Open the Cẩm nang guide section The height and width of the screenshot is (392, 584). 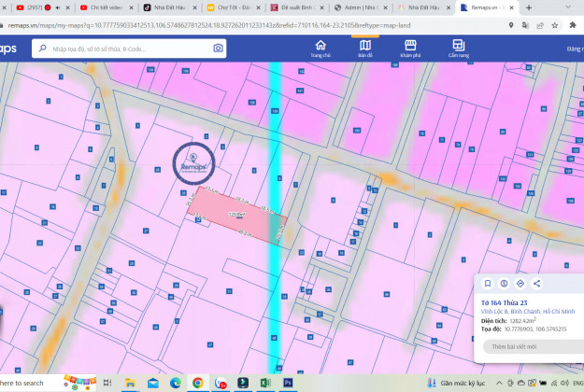click(459, 48)
